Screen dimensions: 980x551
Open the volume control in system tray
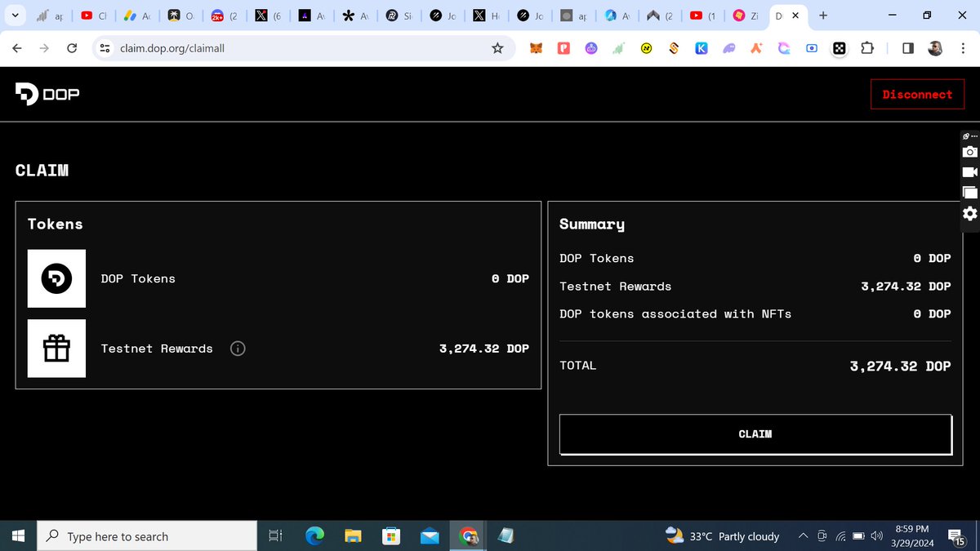(x=877, y=536)
